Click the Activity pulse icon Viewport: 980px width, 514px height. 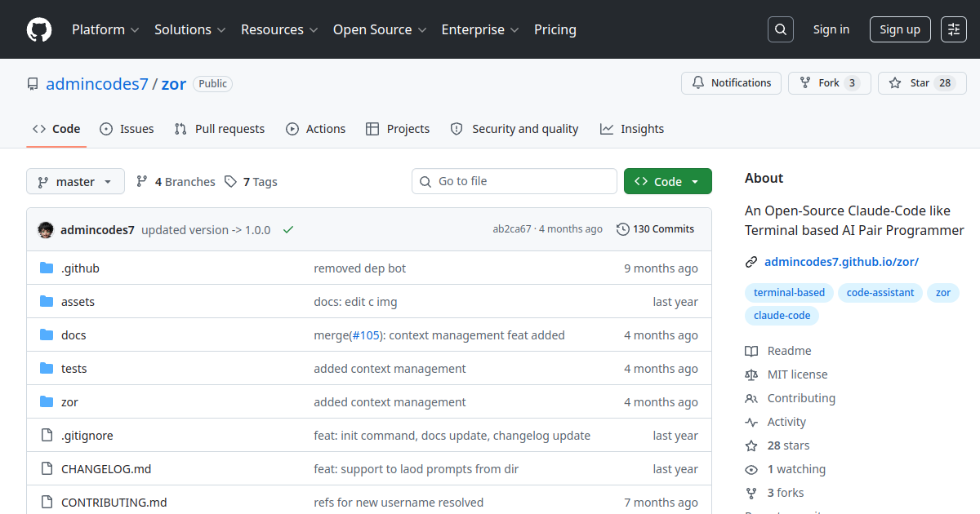pos(751,422)
